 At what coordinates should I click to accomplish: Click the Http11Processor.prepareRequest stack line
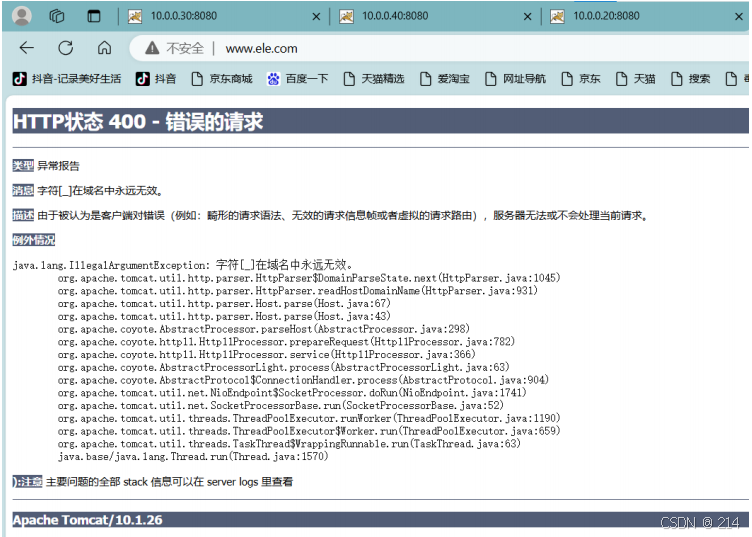point(286,342)
